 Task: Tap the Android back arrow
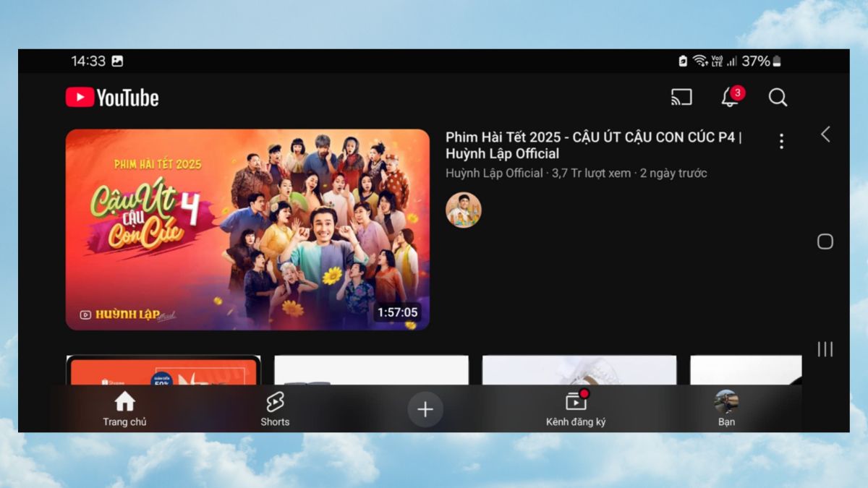(x=825, y=134)
